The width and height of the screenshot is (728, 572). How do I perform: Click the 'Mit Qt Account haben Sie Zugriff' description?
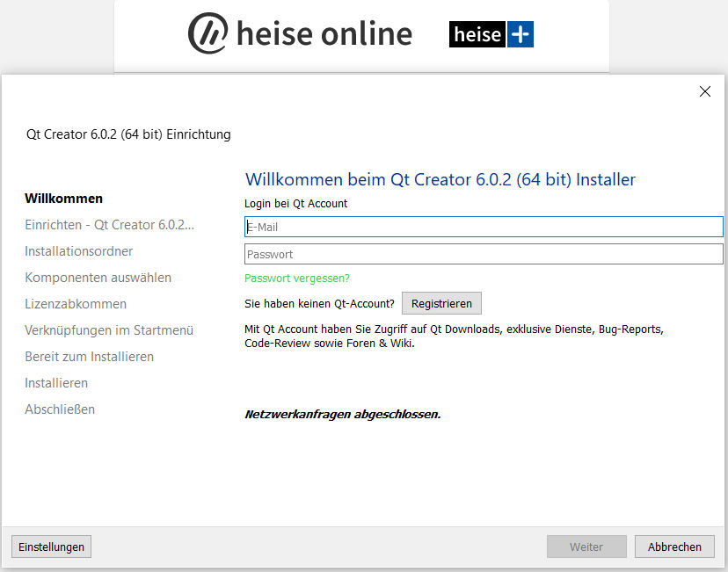click(454, 337)
